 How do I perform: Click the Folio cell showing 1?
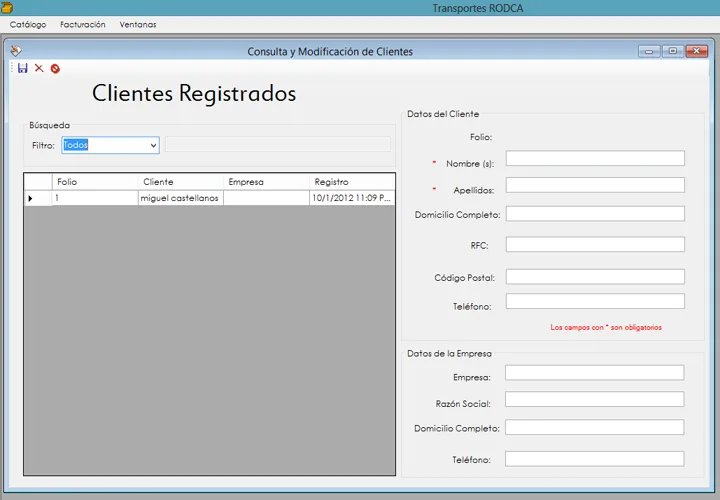pos(95,198)
